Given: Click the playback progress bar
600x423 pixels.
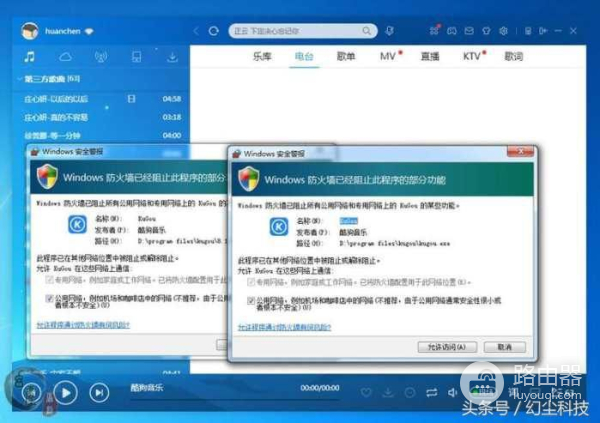Looking at the screenshot, I should [x=235, y=399].
